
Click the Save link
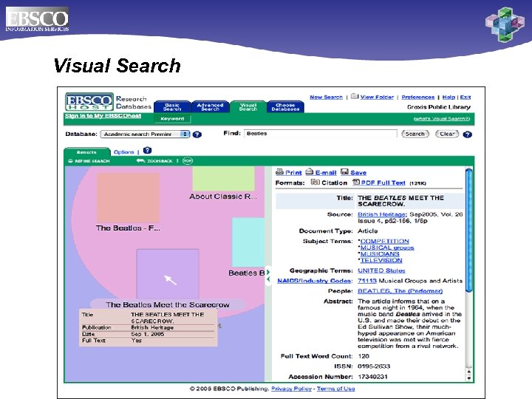[x=358, y=172]
